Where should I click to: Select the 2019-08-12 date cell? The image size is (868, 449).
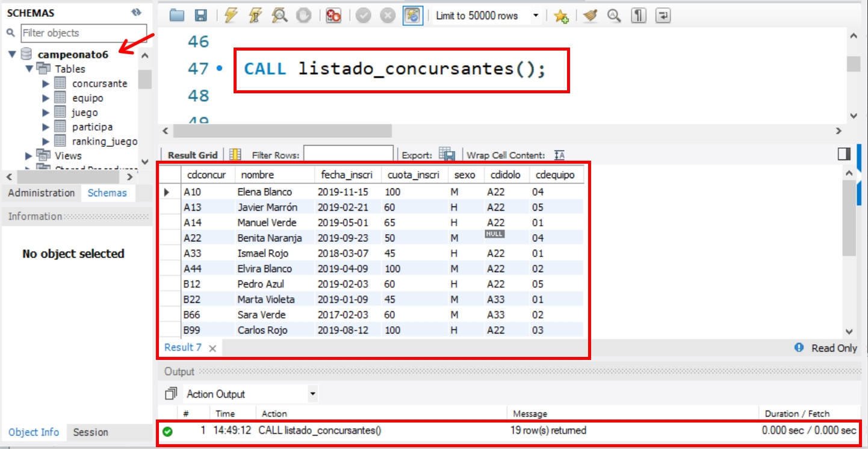[x=348, y=330]
